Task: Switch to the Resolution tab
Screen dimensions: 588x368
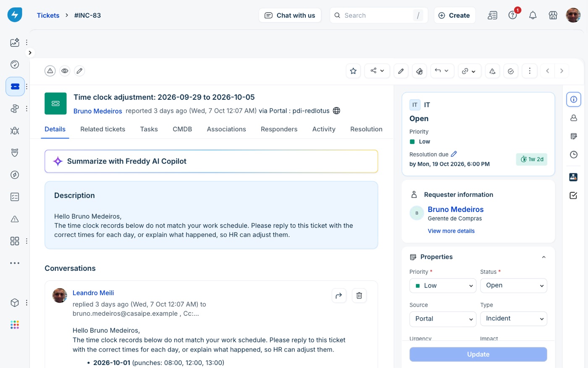Action: [366, 129]
